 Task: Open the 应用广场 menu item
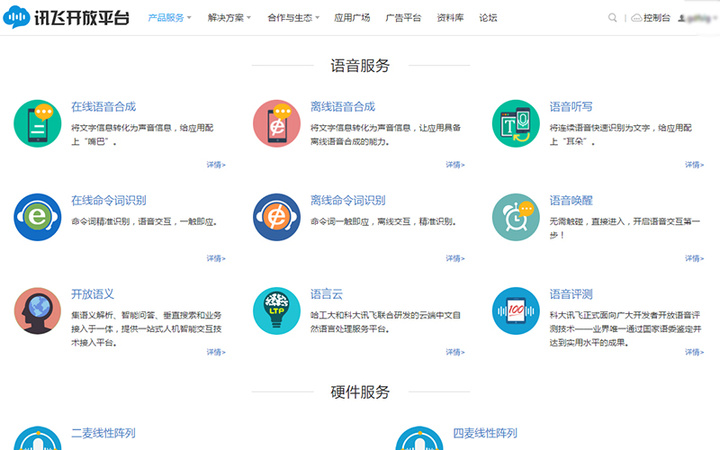coord(352,18)
